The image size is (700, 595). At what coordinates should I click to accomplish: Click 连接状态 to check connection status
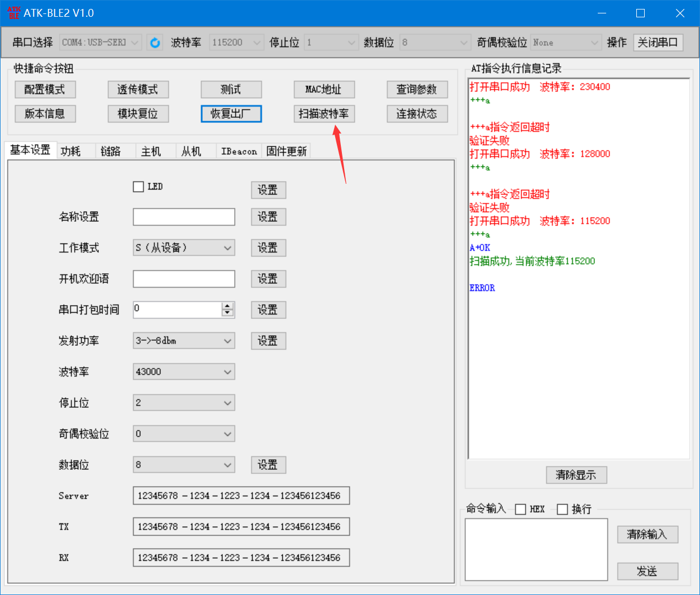pyautogui.click(x=417, y=113)
